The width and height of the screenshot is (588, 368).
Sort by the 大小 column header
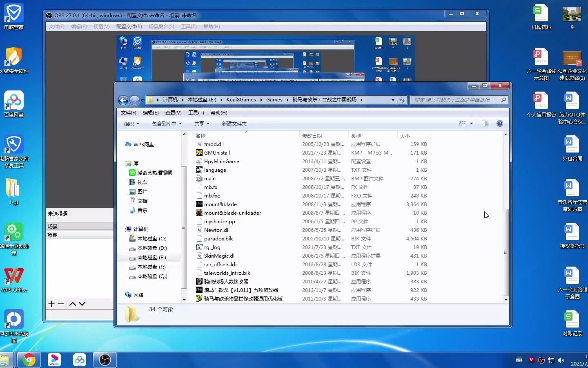414,136
